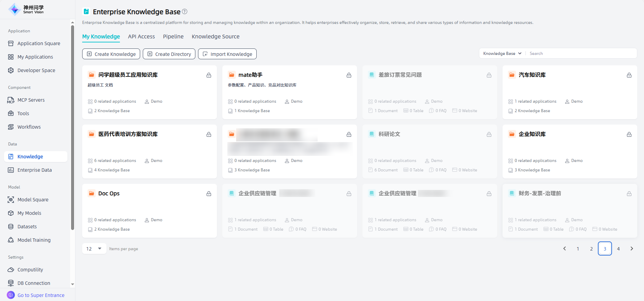Expand the items per page dropdown

click(x=94, y=249)
